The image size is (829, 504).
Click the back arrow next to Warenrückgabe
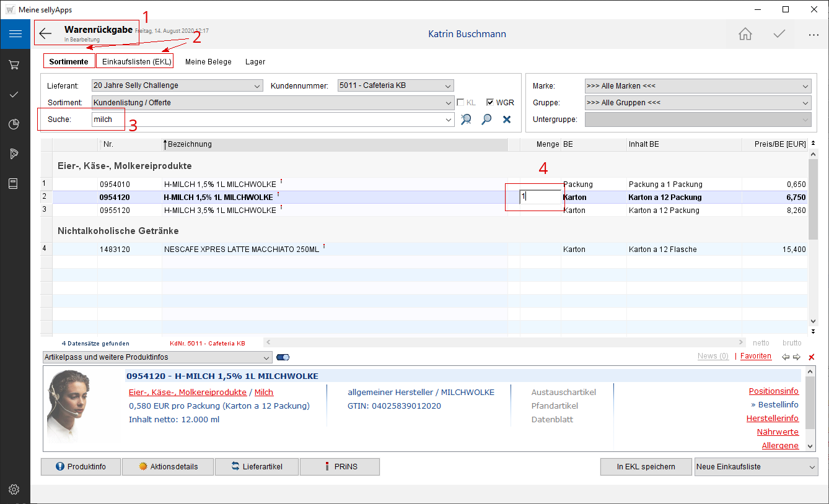(x=45, y=33)
